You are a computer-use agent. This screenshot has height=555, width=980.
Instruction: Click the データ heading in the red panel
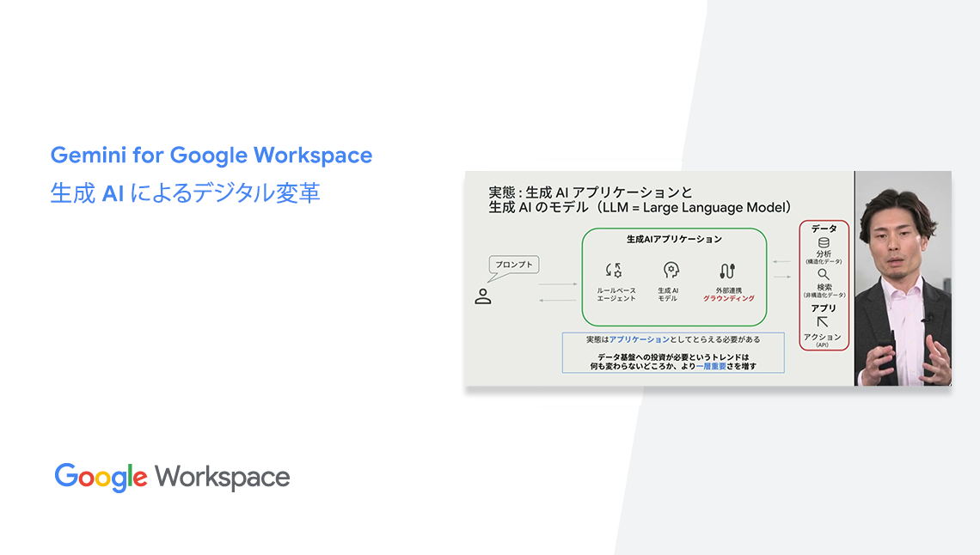[824, 229]
